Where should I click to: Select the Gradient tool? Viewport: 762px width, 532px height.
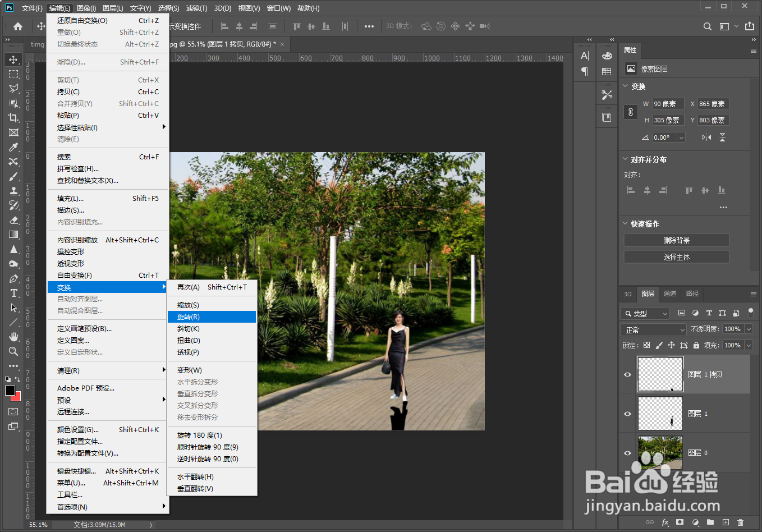(x=13, y=235)
